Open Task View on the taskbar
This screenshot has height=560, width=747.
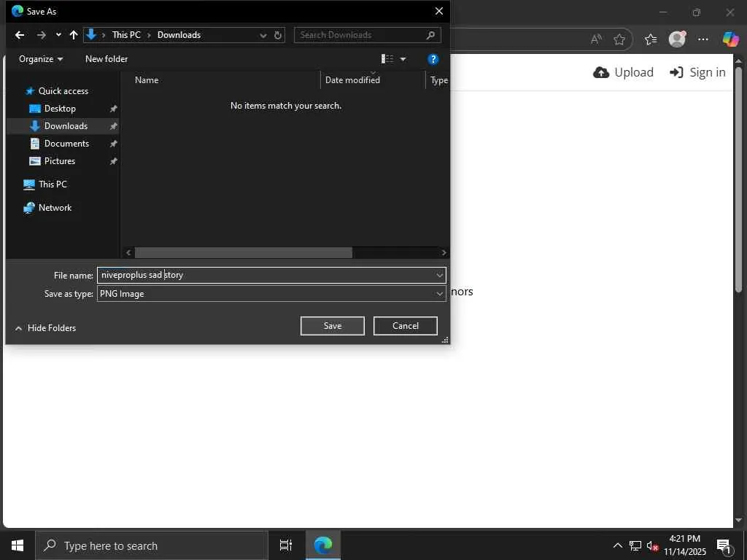coord(285,545)
